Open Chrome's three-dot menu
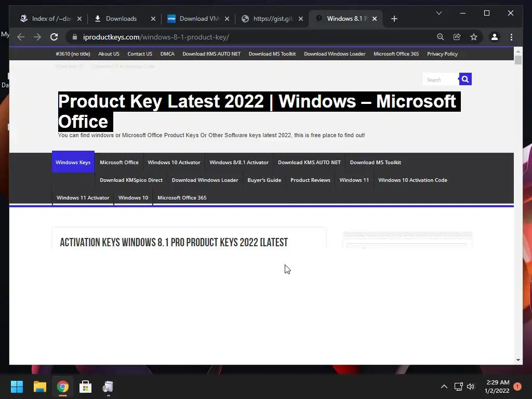Screen dimensions: 532x399 pos(511,37)
